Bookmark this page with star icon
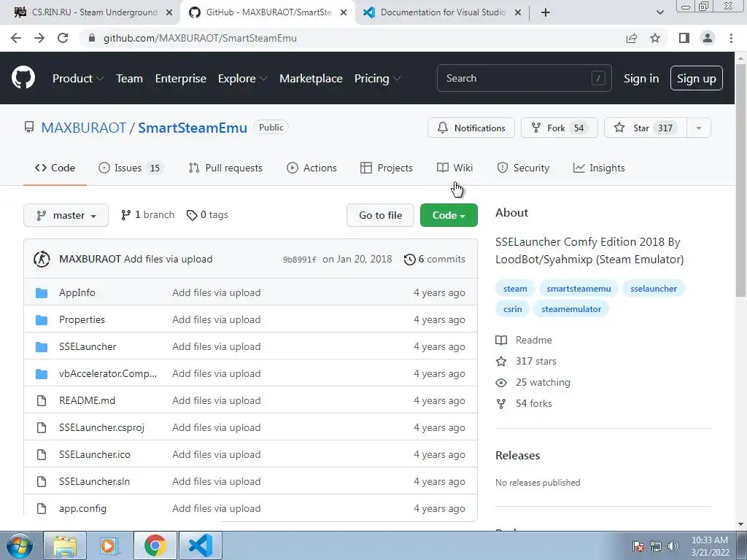This screenshot has width=747, height=560. (x=655, y=38)
